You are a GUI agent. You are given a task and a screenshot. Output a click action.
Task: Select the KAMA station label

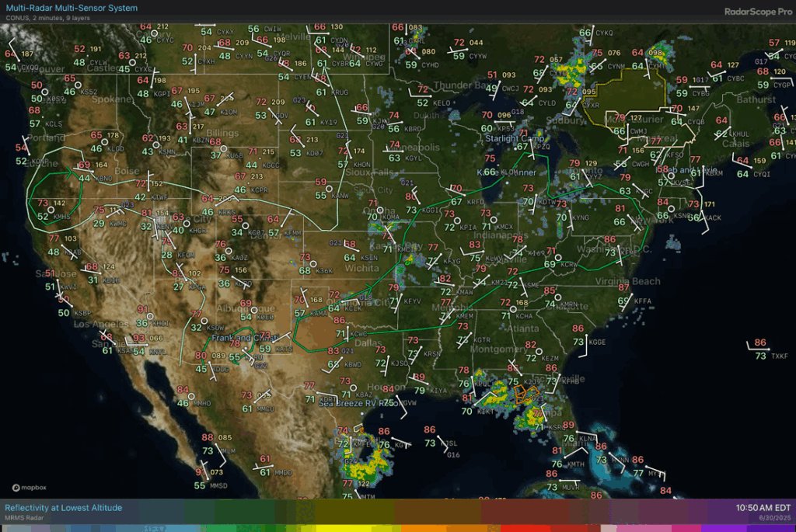click(x=318, y=314)
